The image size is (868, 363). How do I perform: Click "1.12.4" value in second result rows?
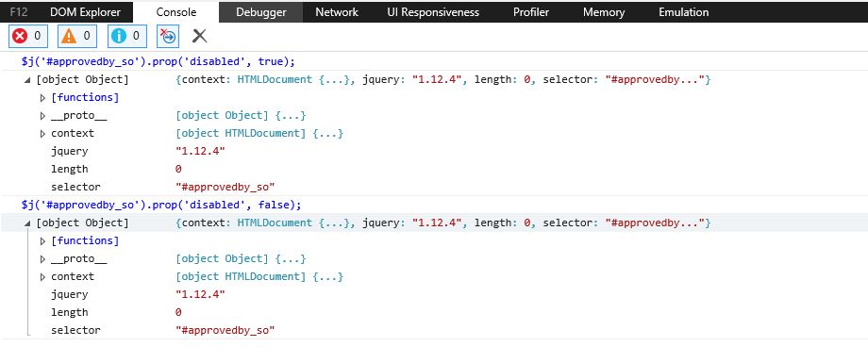pos(200,294)
